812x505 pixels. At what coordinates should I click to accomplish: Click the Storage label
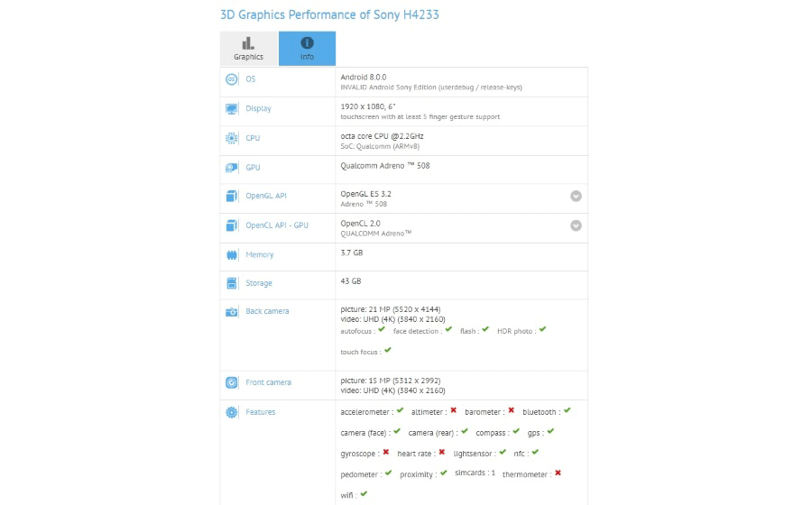pos(259,283)
